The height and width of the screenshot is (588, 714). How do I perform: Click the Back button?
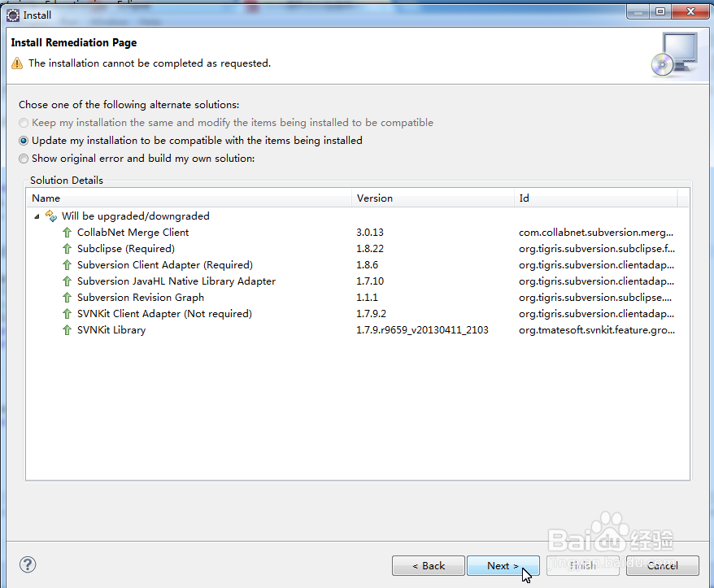click(x=429, y=566)
